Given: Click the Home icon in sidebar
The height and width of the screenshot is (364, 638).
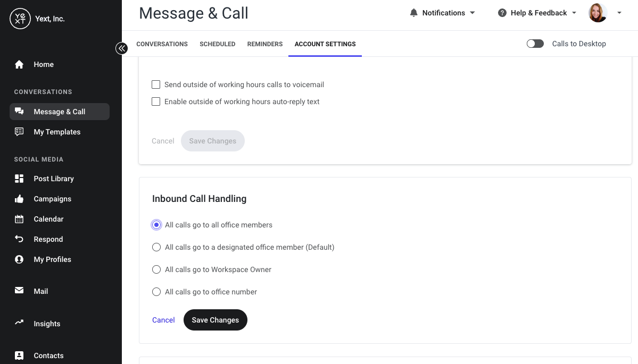Looking at the screenshot, I should [x=19, y=65].
